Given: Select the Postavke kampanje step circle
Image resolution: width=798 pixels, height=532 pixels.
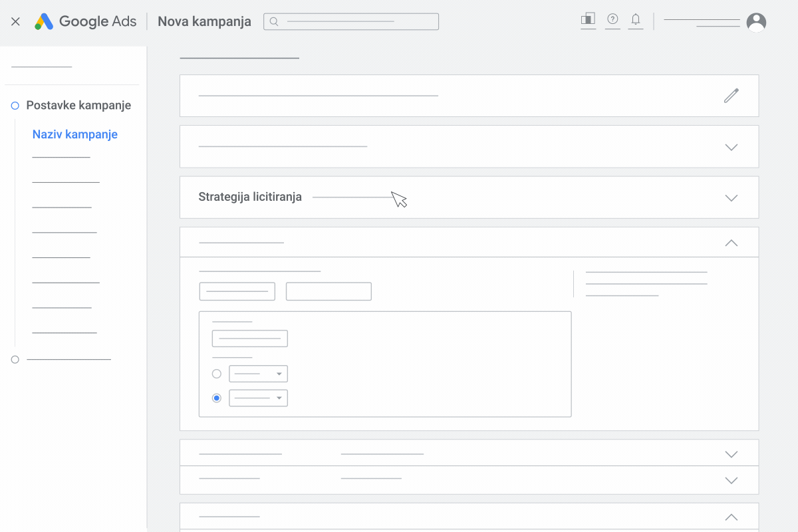Looking at the screenshot, I should pos(15,106).
